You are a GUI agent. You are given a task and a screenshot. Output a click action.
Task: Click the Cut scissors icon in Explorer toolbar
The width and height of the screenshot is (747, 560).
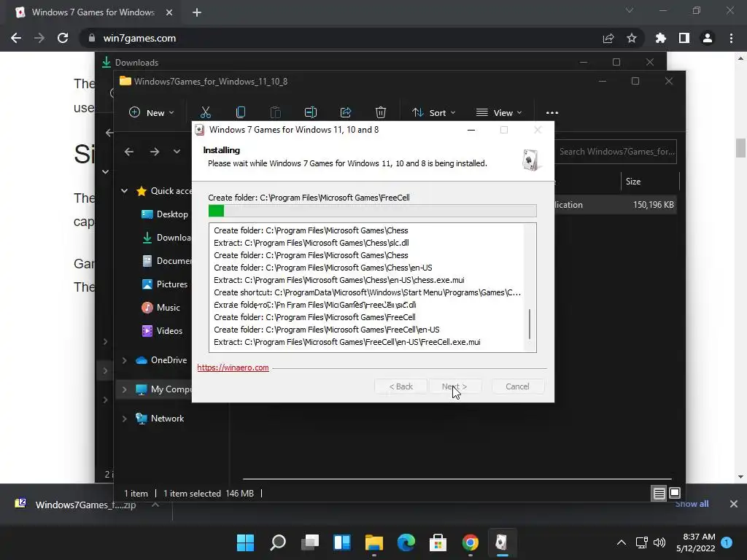pyautogui.click(x=205, y=112)
